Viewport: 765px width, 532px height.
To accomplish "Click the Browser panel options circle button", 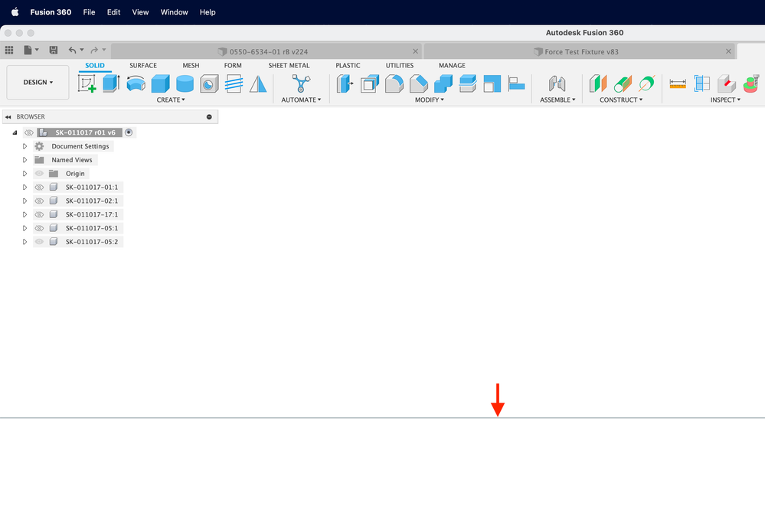I will click(x=209, y=117).
